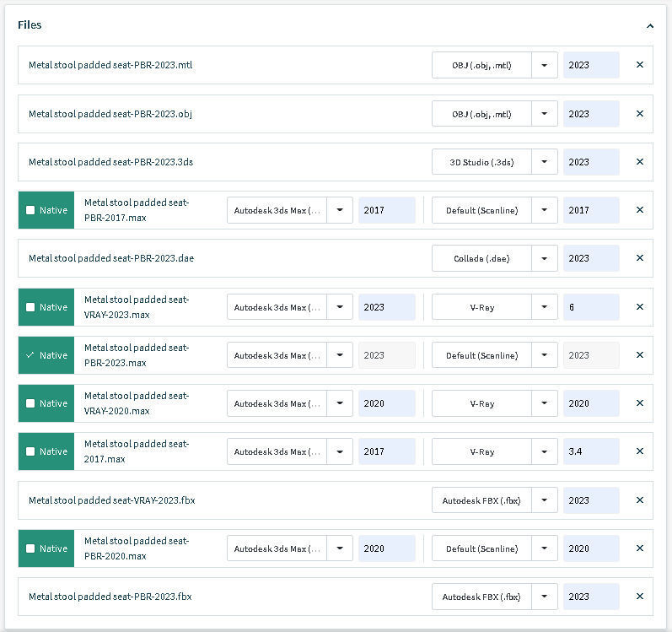
Task: Click the 3D Studio (.3ds) format button
Action: (481, 162)
